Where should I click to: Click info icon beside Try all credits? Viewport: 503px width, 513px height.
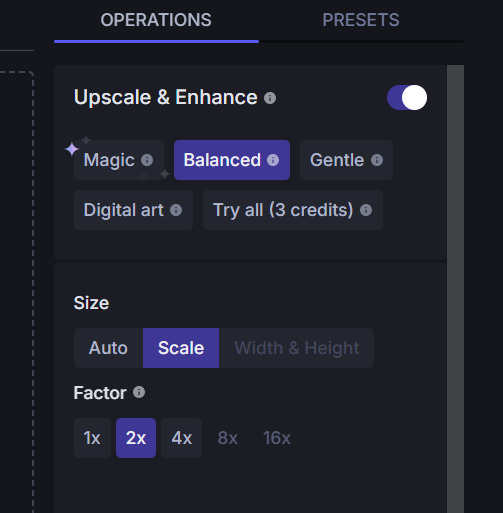[366, 210]
